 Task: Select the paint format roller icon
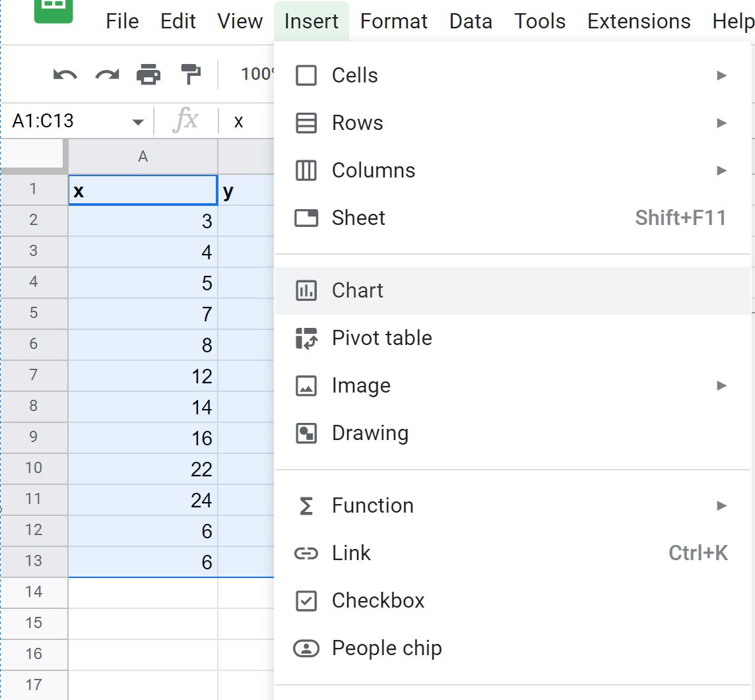coord(190,75)
